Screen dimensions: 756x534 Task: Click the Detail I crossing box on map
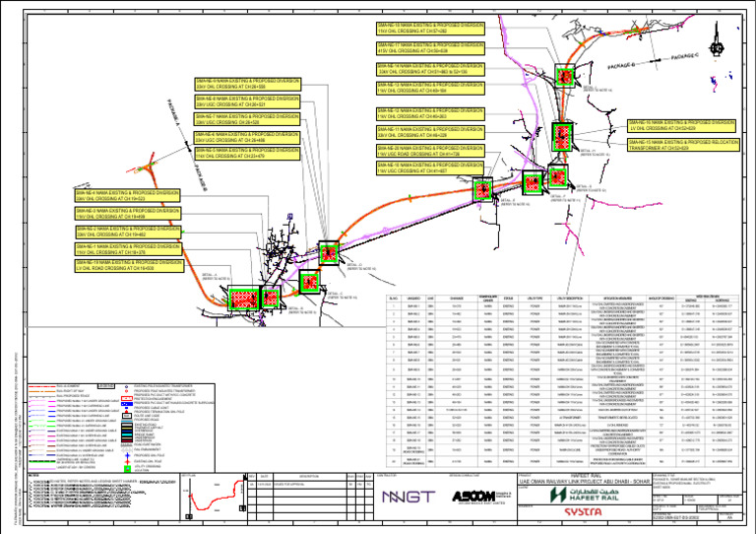[x=565, y=76]
